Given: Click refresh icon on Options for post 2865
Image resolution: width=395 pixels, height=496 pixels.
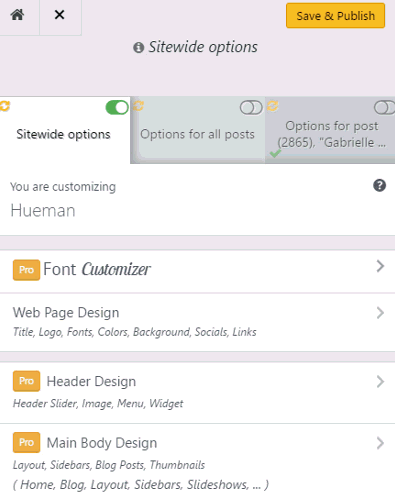Looking at the screenshot, I should pyautogui.click(x=272, y=106).
